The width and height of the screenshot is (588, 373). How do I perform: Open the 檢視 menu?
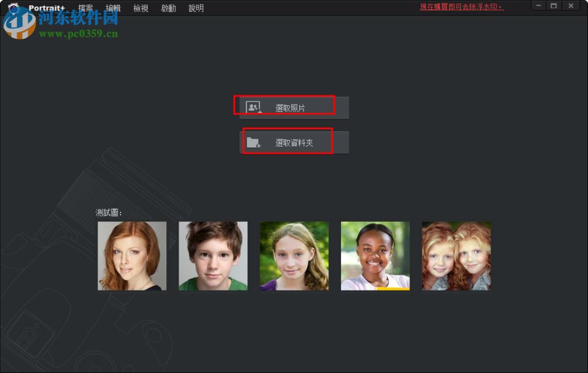click(141, 8)
